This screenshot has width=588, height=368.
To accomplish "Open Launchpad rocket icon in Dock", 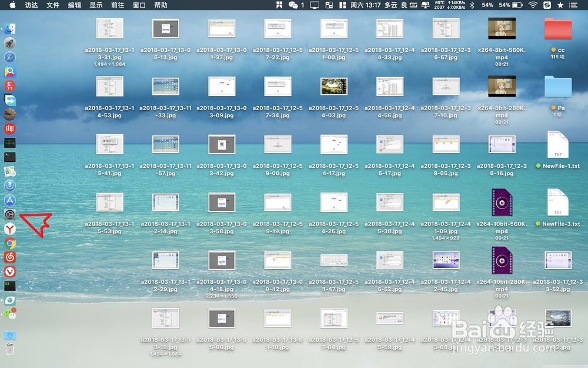I will [x=10, y=43].
